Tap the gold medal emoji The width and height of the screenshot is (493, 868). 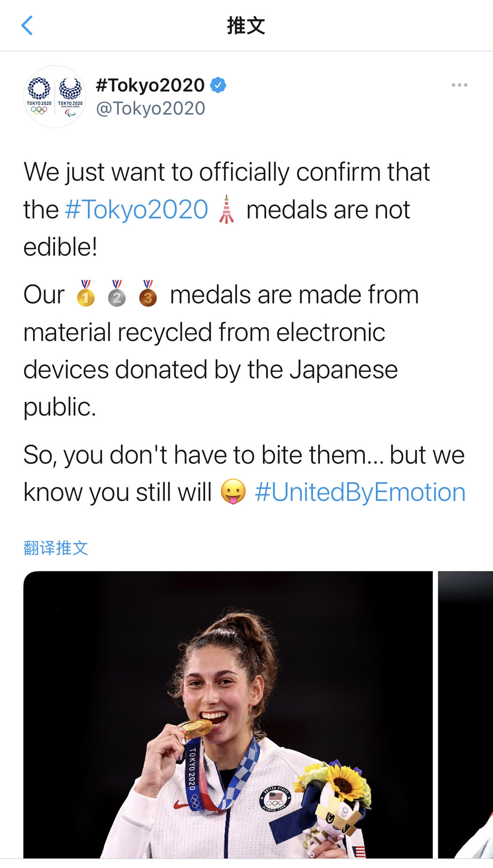(86, 294)
